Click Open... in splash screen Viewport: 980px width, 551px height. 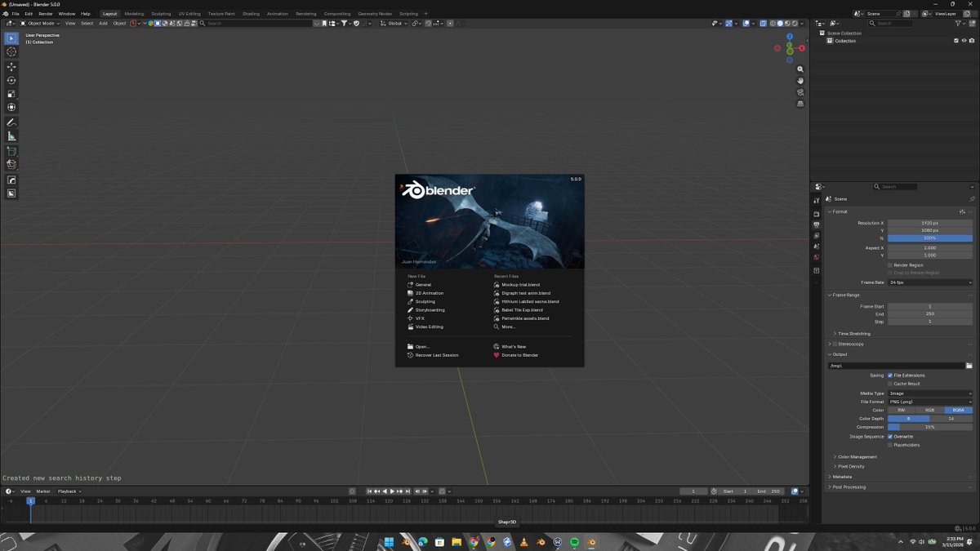[422, 347]
